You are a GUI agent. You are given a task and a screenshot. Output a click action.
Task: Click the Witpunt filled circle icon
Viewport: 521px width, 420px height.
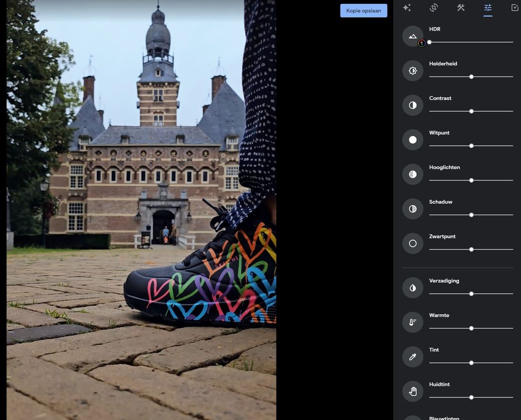[x=413, y=140]
